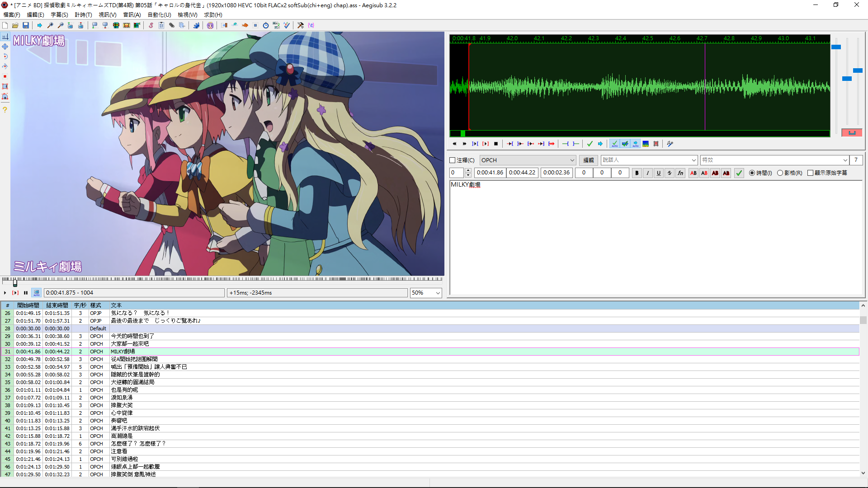868x488 pixels.
Task: Select row 32 從A開始把謎團解開
Action: (429, 359)
